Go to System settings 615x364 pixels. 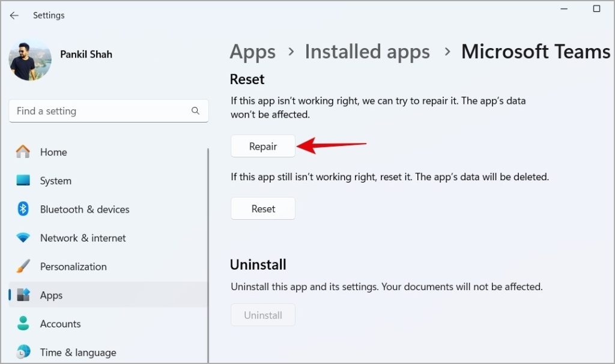pos(108,180)
